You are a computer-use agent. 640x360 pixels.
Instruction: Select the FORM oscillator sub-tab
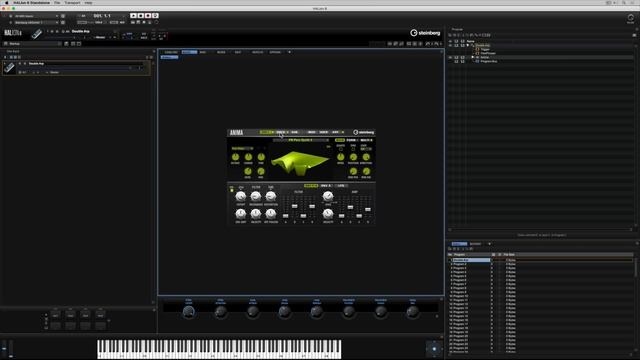point(351,140)
